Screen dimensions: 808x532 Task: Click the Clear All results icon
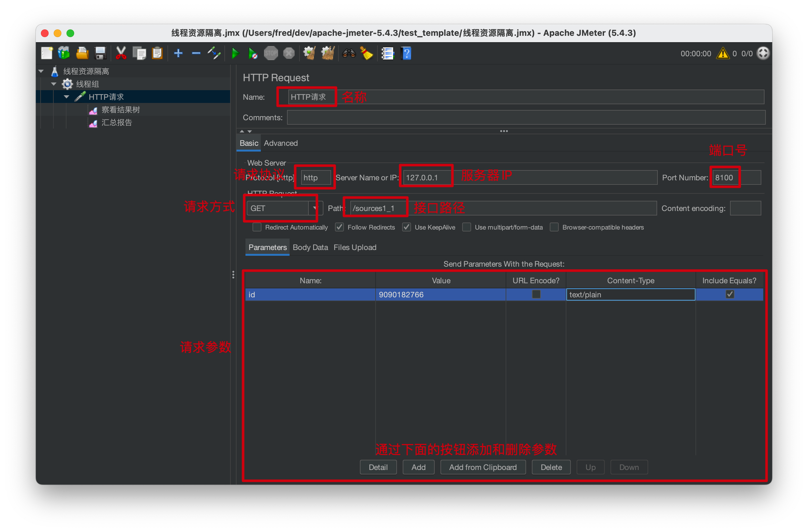click(x=328, y=53)
